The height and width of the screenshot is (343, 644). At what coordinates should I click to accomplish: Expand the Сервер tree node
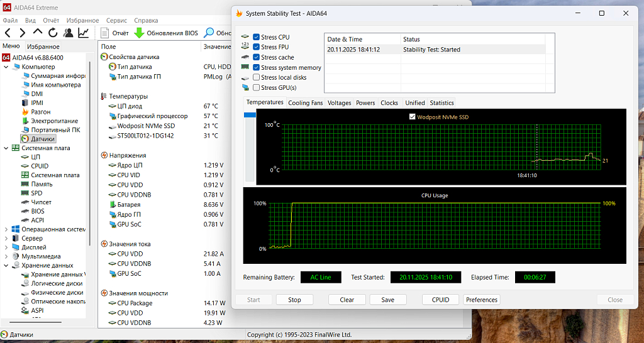6,239
